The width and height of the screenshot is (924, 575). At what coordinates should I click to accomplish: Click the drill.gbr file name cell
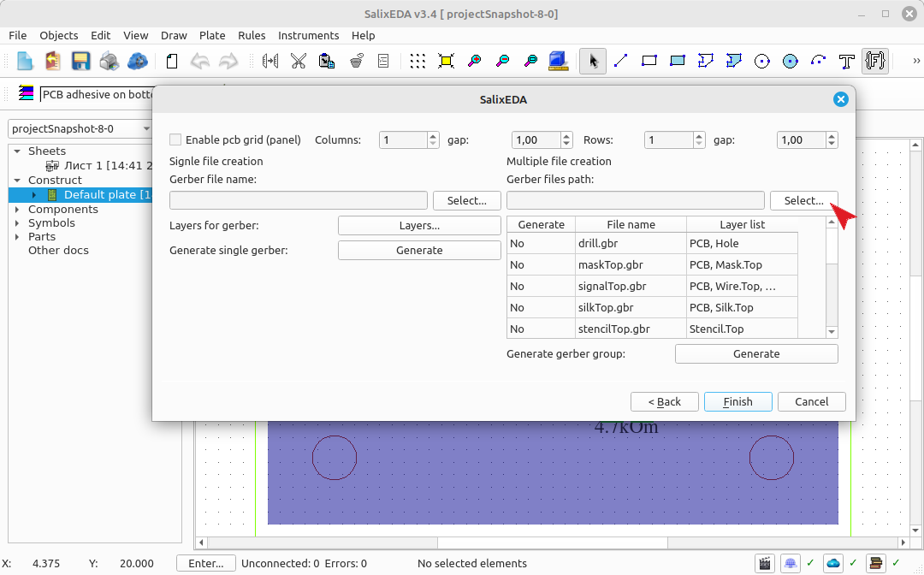(x=631, y=243)
